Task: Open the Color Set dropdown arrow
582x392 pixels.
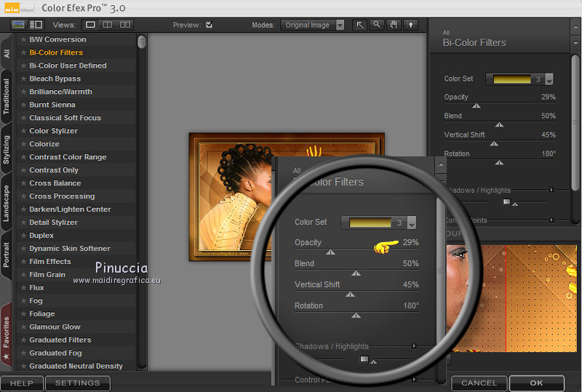Action: [x=549, y=79]
